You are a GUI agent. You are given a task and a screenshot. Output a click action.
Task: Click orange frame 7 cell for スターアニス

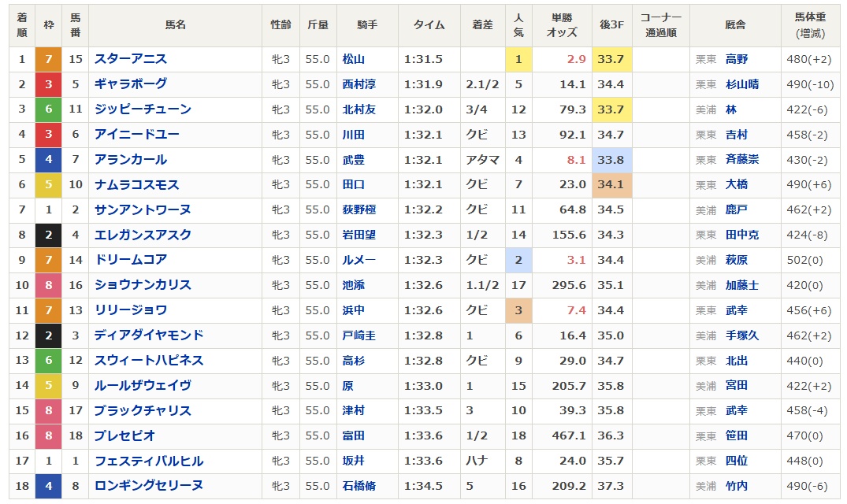[48, 59]
